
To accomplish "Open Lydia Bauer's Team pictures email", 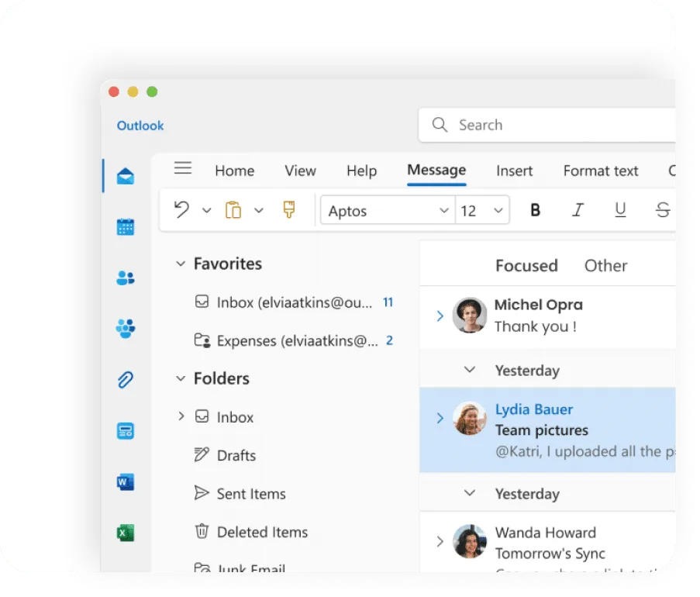I will click(x=548, y=430).
